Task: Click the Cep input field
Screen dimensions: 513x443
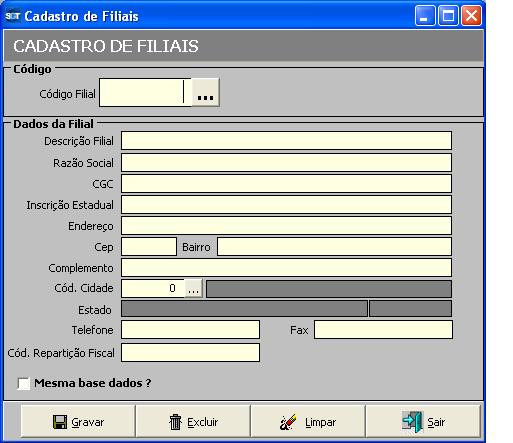Action: pyautogui.click(x=149, y=247)
